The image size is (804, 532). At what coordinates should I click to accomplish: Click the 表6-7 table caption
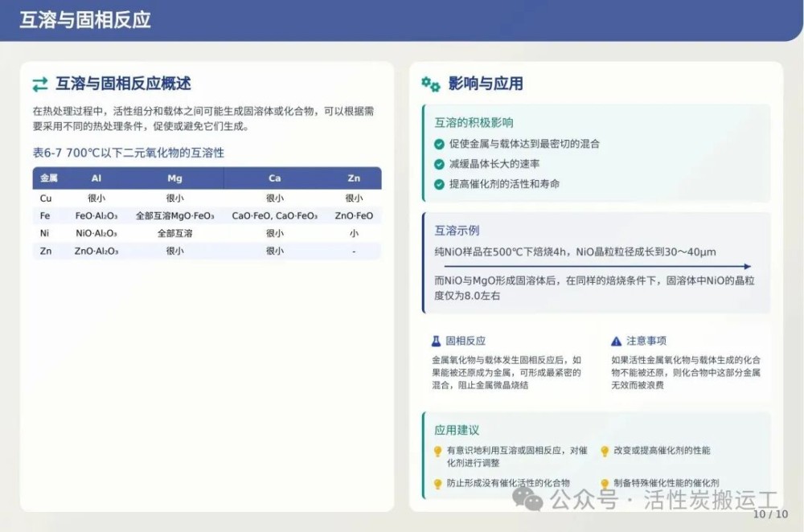[x=128, y=152]
